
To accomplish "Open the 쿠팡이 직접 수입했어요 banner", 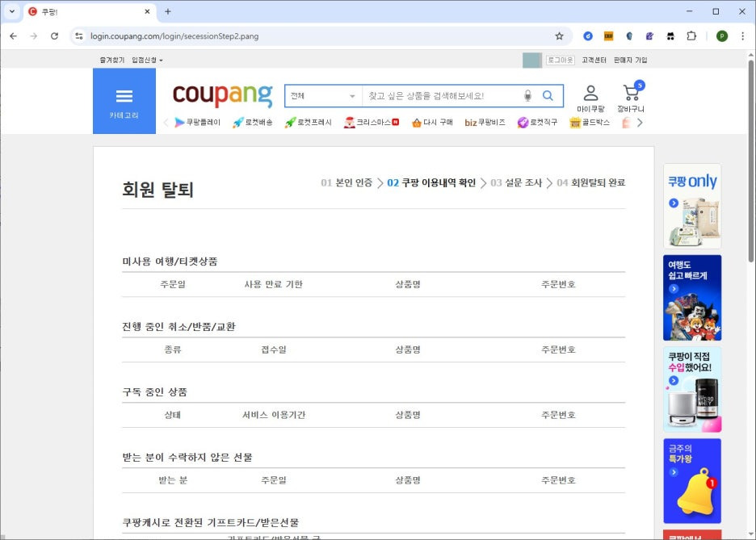I will click(x=692, y=389).
